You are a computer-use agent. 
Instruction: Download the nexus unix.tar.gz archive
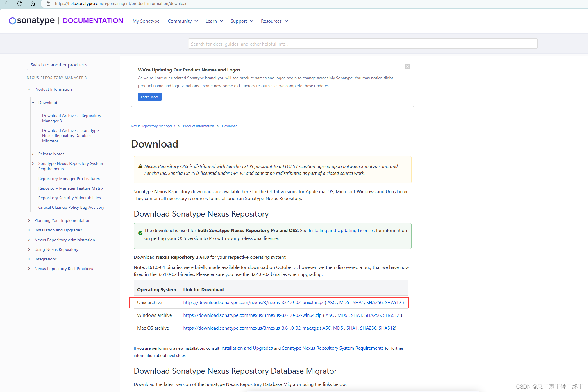coord(253,302)
